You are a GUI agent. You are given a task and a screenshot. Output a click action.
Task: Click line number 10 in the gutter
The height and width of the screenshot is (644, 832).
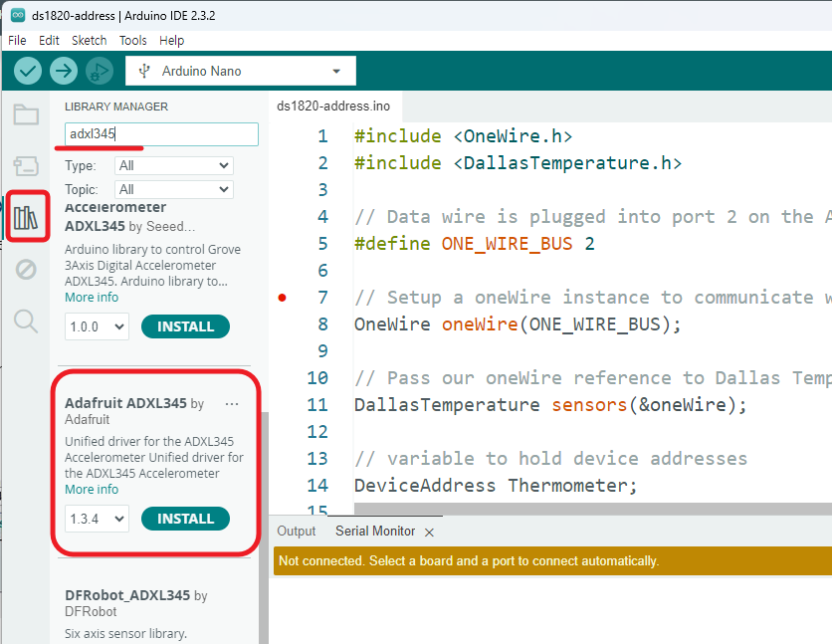pos(317,378)
